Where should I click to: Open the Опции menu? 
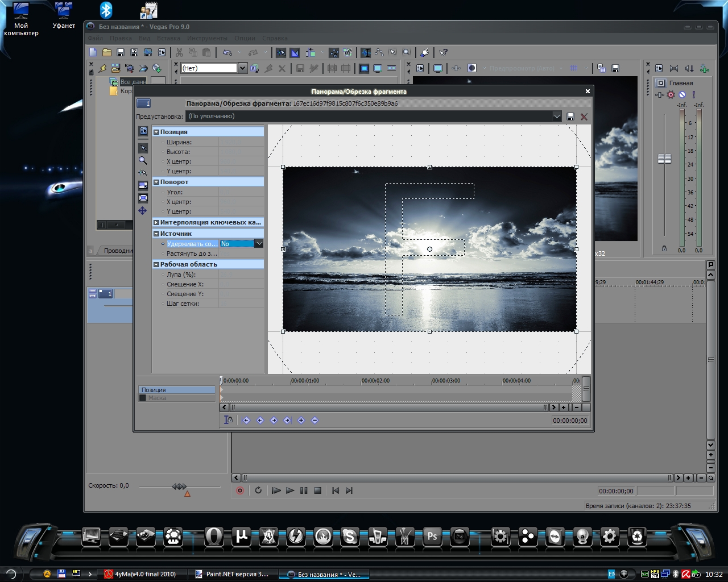click(245, 38)
